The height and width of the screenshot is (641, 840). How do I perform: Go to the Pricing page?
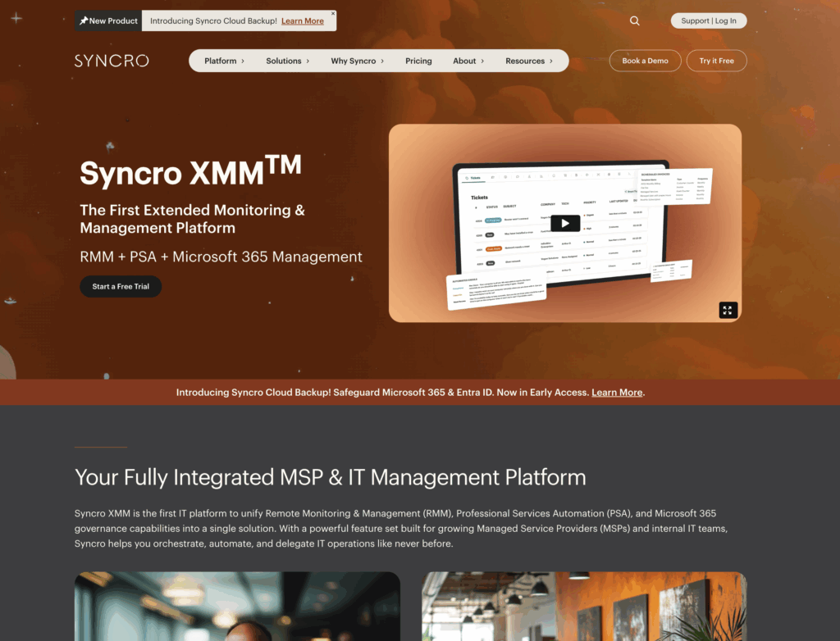tap(418, 61)
